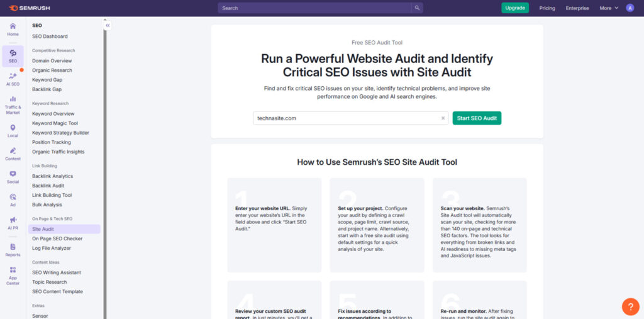This screenshot has height=319, width=644.
Task: Open the Pricing link
Action: coord(547,8)
